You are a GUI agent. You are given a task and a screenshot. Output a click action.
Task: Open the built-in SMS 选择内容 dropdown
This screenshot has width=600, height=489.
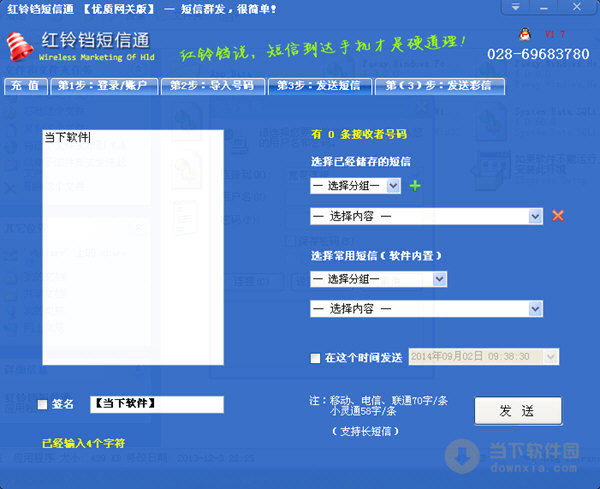(535, 309)
